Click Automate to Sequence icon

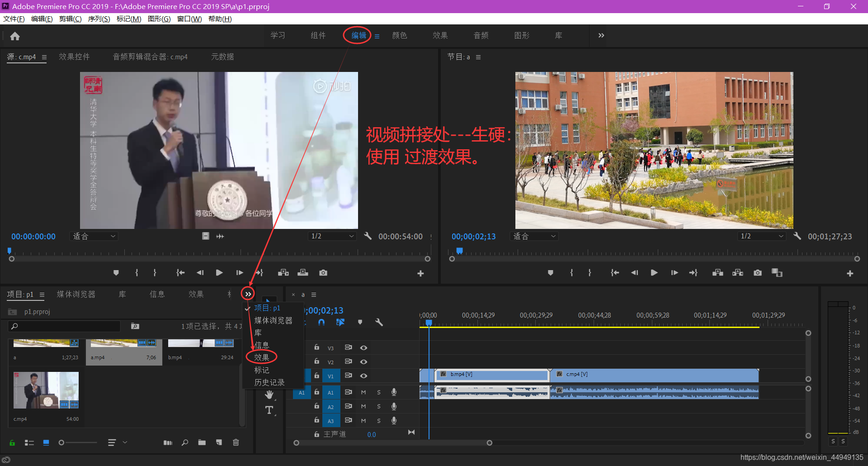pyautogui.click(x=168, y=442)
